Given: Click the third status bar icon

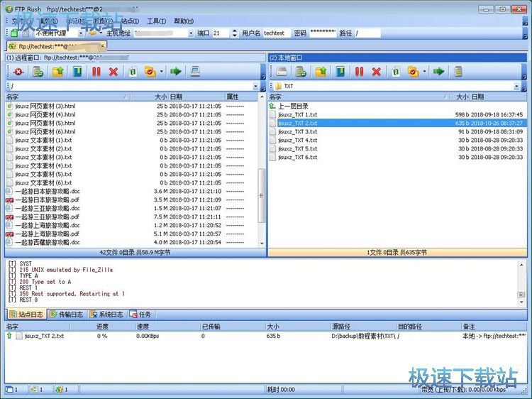Looking at the screenshot, I should point(60,390).
